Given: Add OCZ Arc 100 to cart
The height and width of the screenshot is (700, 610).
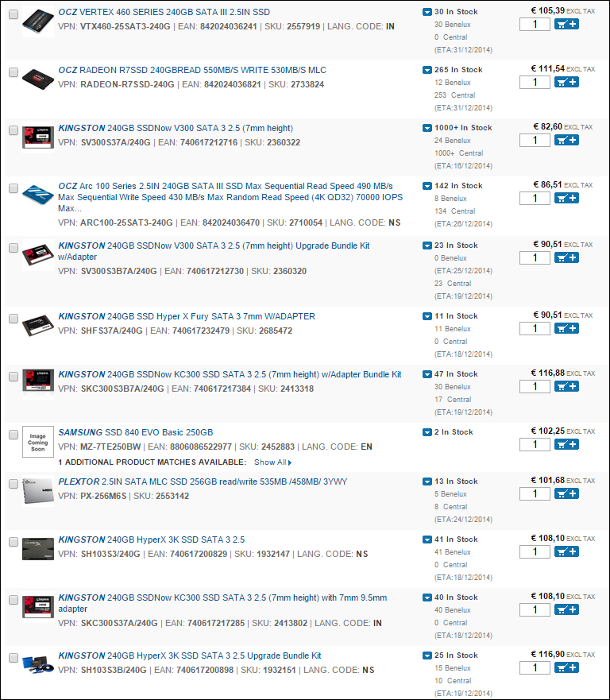Looking at the screenshot, I should pos(566,198).
